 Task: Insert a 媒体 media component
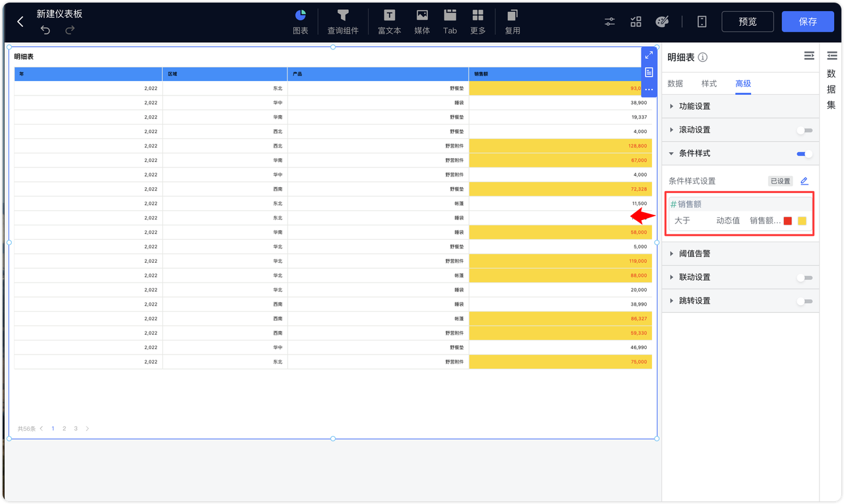coord(422,22)
